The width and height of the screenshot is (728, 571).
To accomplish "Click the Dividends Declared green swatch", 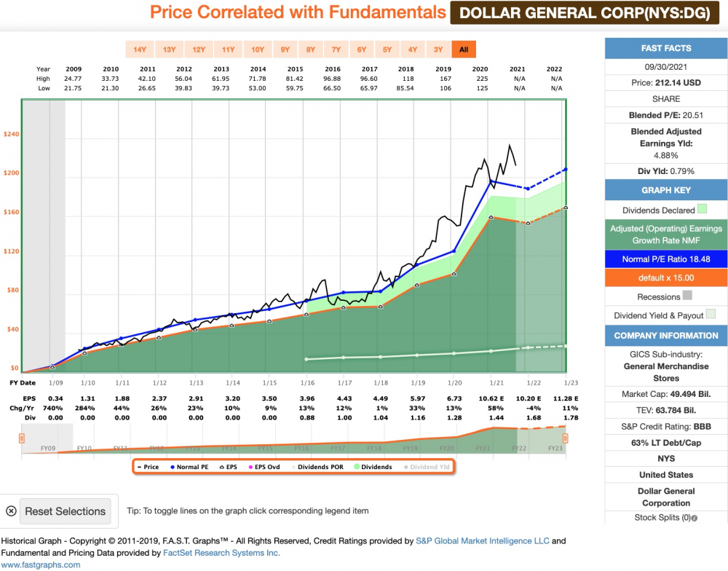I will tap(702, 209).
